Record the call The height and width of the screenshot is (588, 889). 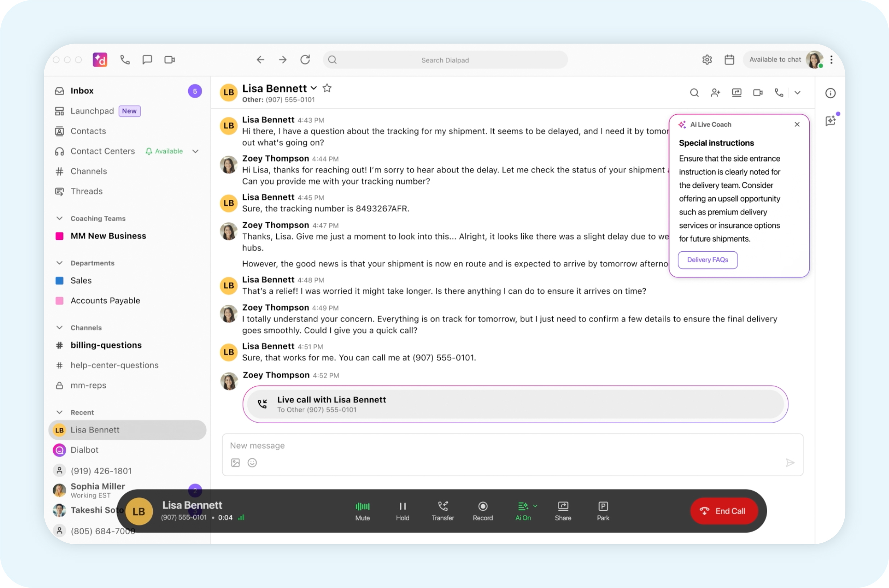click(x=483, y=511)
